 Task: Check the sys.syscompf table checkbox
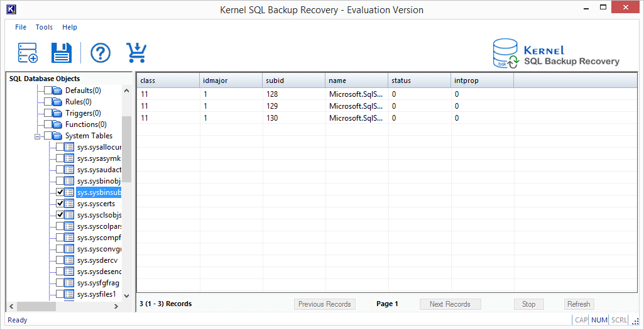60,238
